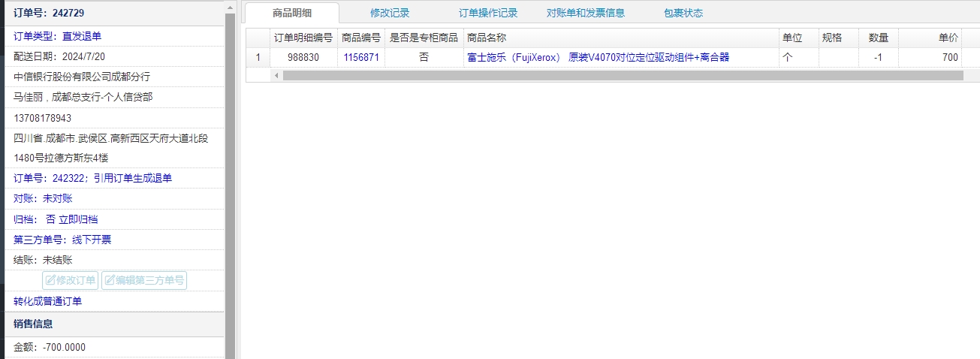
Task: Open the 订单操作记录 tab
Action: pos(488,13)
